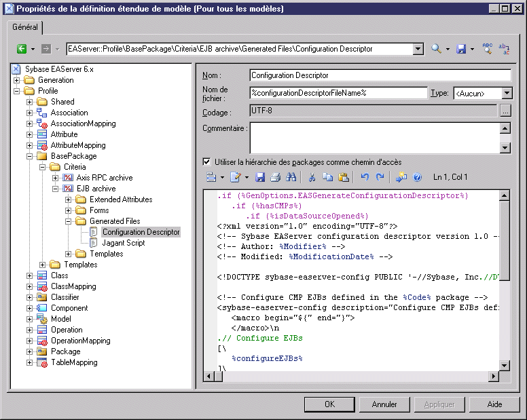Open the editor menu dropdown arrow
Viewport: 527px width, 420px height.
coord(222,177)
